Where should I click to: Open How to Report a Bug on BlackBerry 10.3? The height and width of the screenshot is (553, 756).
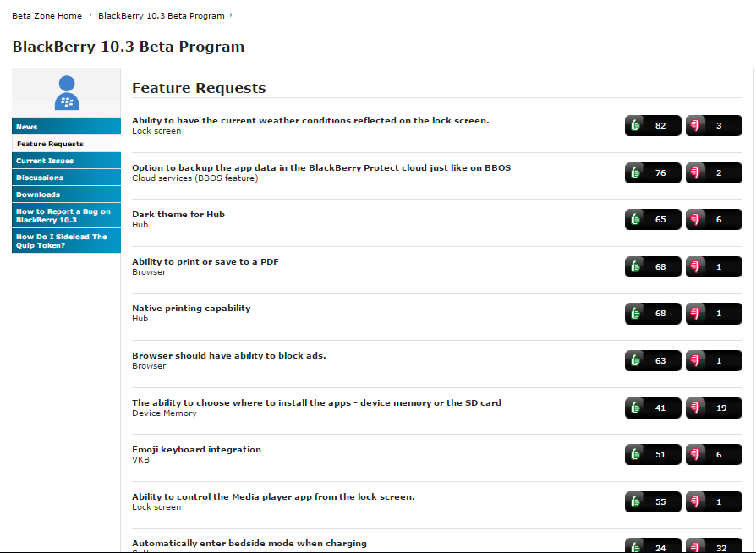(67, 216)
